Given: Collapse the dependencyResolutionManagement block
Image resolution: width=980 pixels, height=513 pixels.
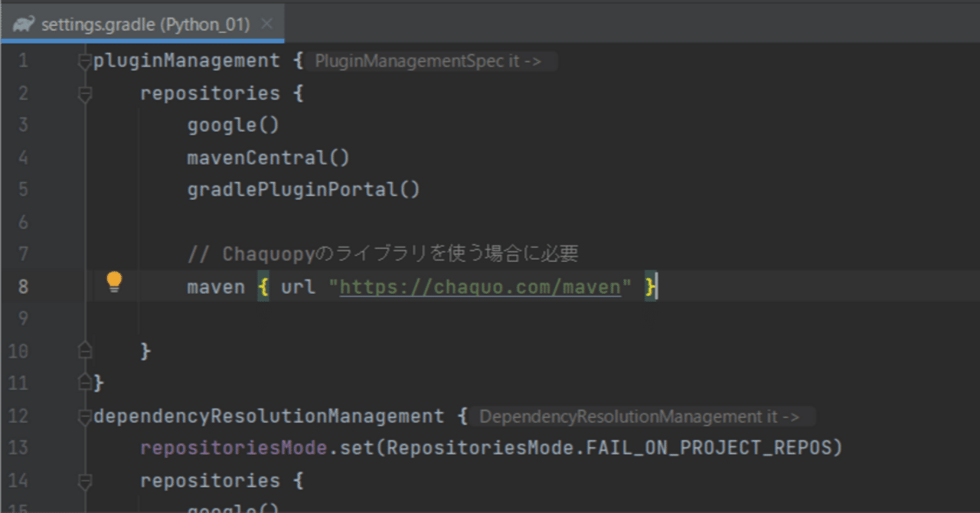Looking at the screenshot, I should pos(84,416).
